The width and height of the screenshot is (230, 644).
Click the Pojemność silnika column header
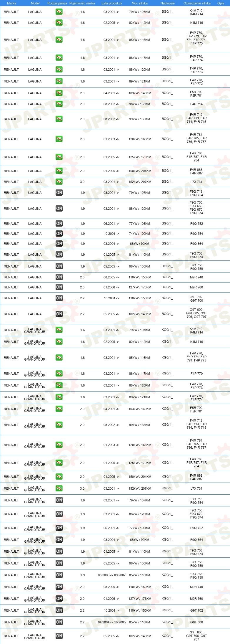[x=82, y=3]
